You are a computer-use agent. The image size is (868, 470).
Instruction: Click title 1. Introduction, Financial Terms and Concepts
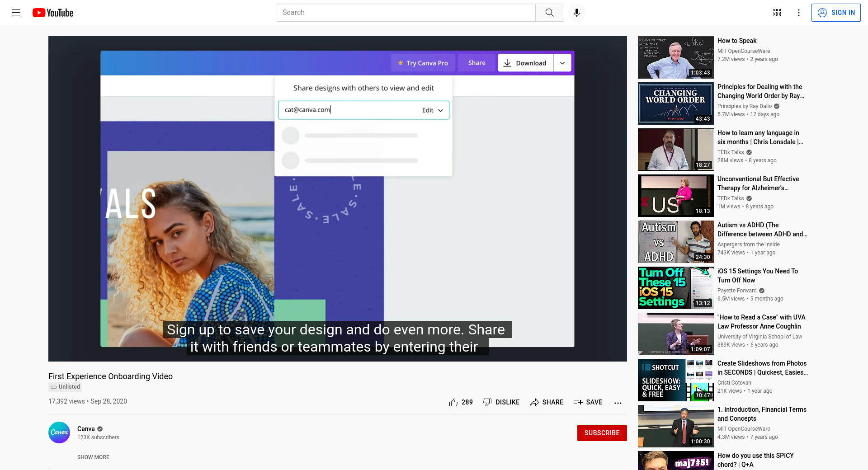tap(762, 414)
